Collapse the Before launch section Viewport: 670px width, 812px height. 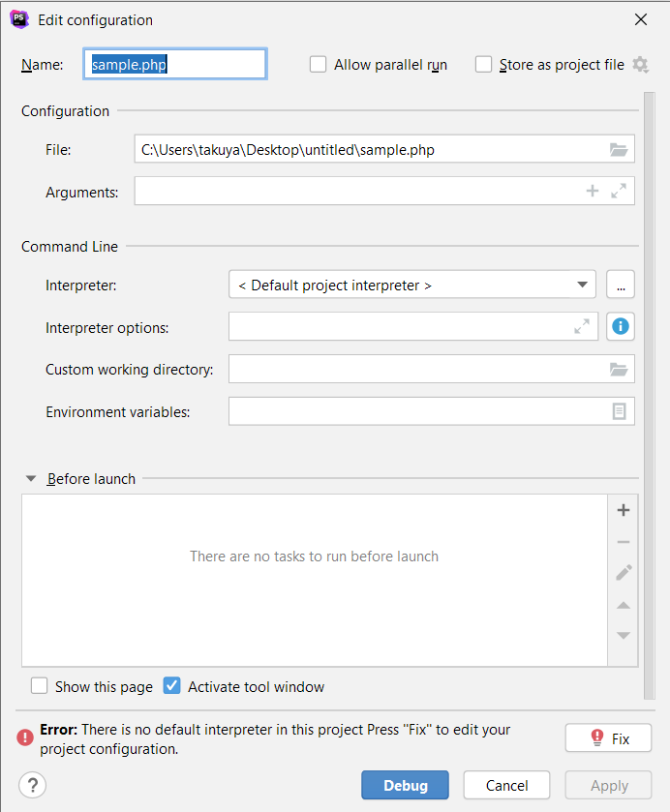click(x=31, y=478)
